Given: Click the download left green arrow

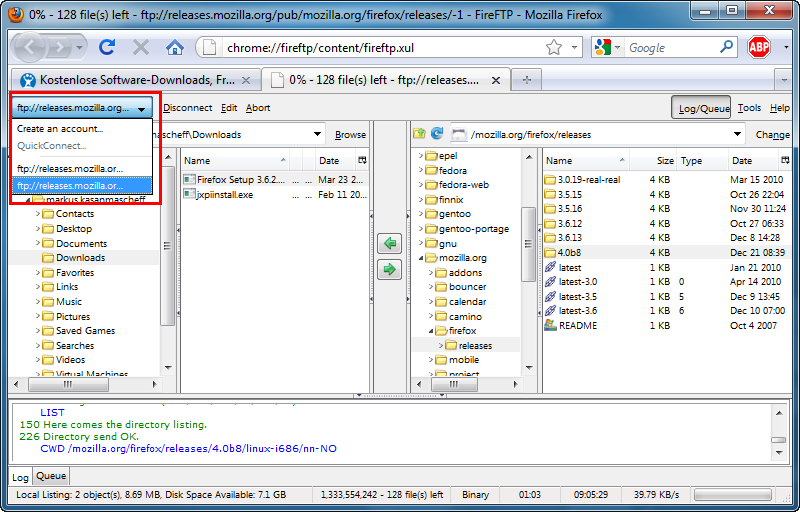Looking at the screenshot, I should tap(389, 243).
